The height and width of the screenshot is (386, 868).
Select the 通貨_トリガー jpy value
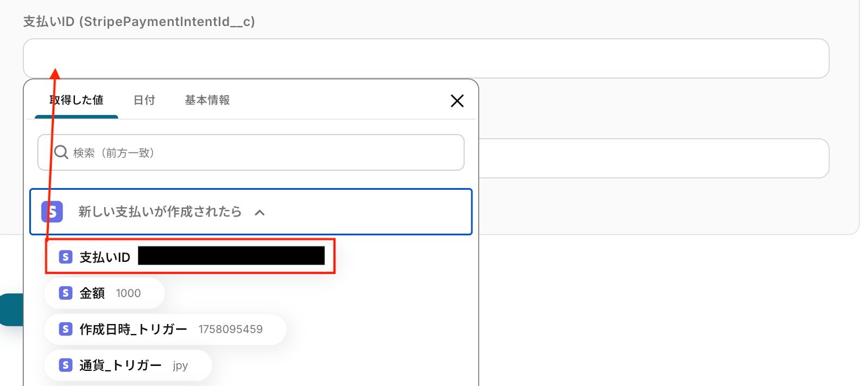[x=128, y=365]
